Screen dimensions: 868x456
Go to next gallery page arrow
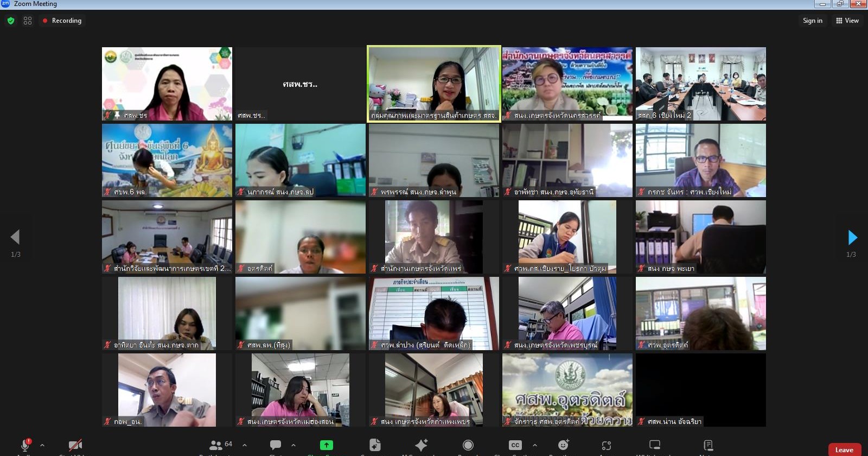(x=852, y=237)
